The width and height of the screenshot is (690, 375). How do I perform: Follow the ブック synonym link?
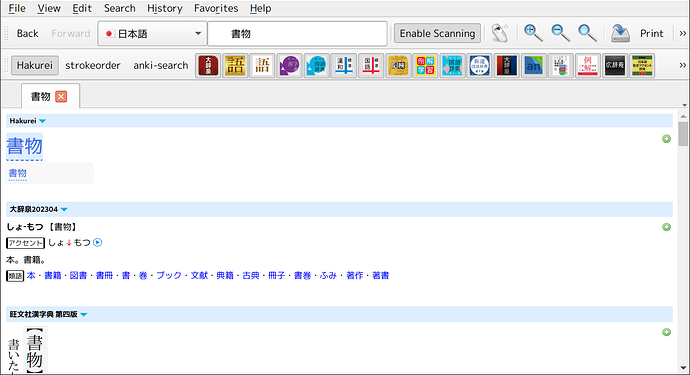tap(169, 276)
